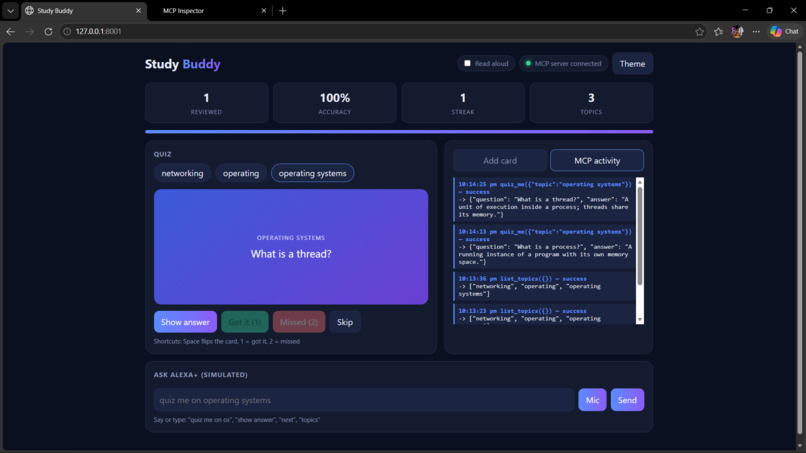
Task: Click the browser back arrow
Action: point(10,31)
